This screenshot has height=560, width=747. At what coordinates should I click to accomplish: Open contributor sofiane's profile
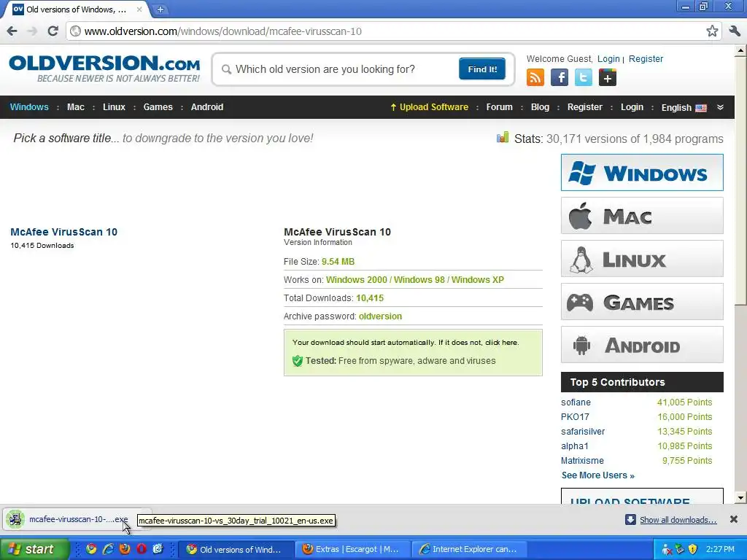tap(576, 402)
